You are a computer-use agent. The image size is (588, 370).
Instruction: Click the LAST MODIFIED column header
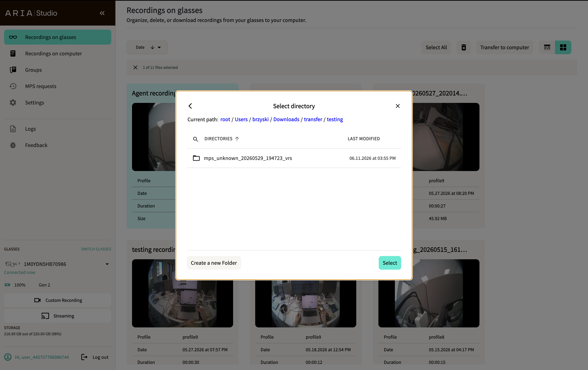point(364,139)
